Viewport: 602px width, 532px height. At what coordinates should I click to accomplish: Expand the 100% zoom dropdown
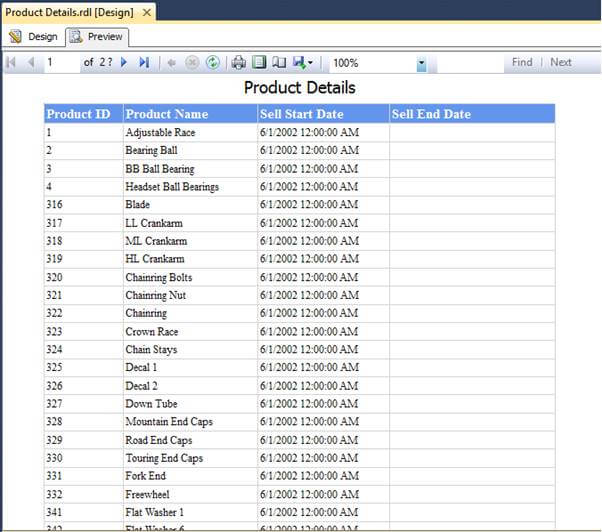click(421, 63)
